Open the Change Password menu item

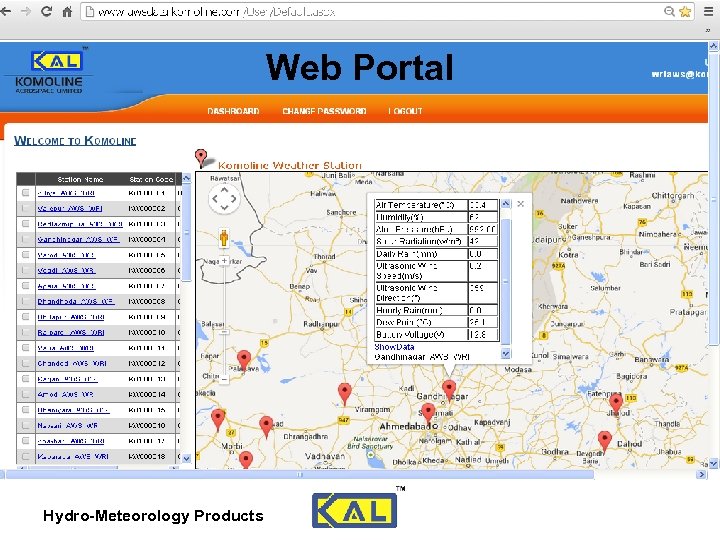(324, 111)
